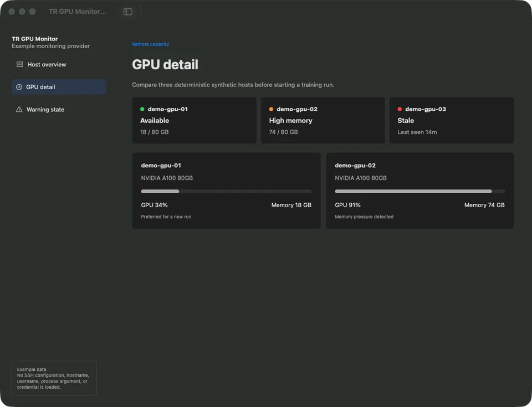Click the Host overview server icon
This screenshot has height=407, width=532.
[20, 64]
